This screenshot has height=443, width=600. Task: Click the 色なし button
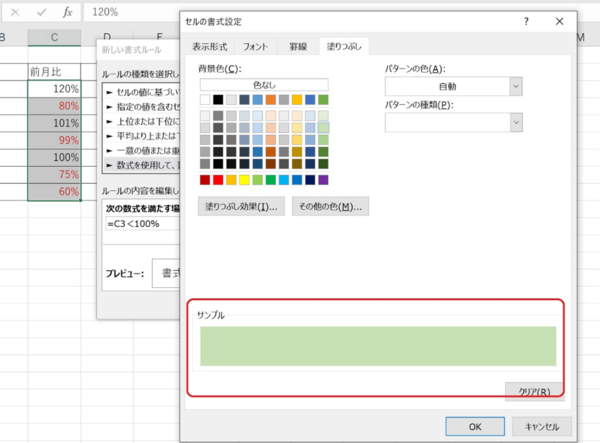pos(263,85)
